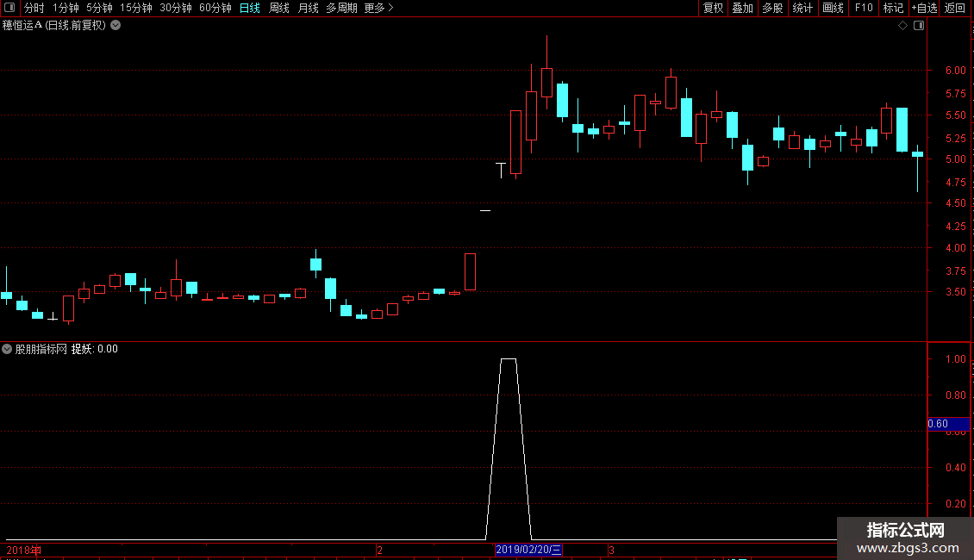Switch to 月线 monthly chart

coord(308,8)
